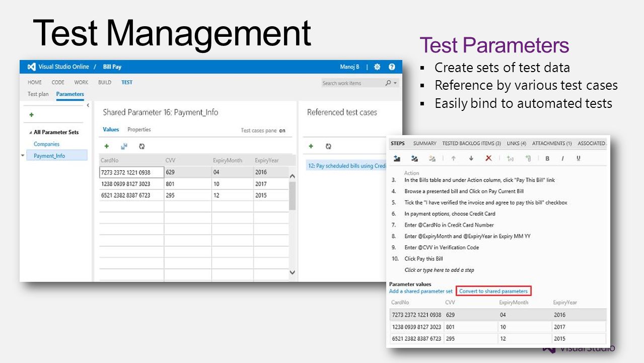Collapse the All Parameter Sets tree
The height and width of the screenshot is (363, 644).
click(x=30, y=132)
